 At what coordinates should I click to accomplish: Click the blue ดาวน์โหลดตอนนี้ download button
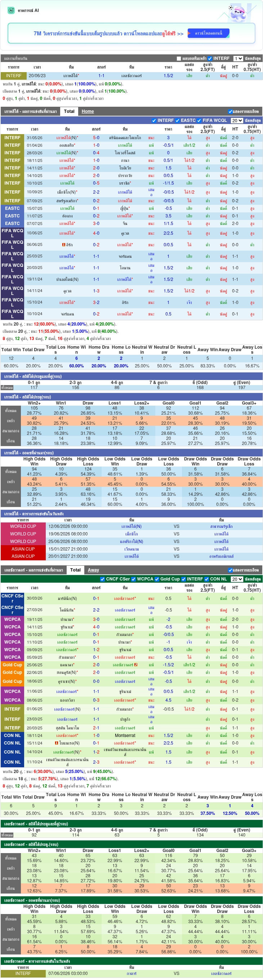point(208,34)
